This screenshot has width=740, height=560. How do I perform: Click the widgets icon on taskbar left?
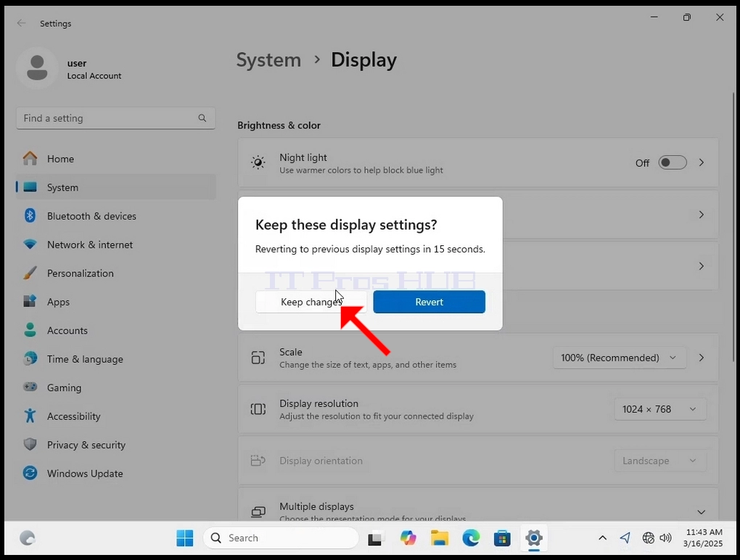point(28,538)
